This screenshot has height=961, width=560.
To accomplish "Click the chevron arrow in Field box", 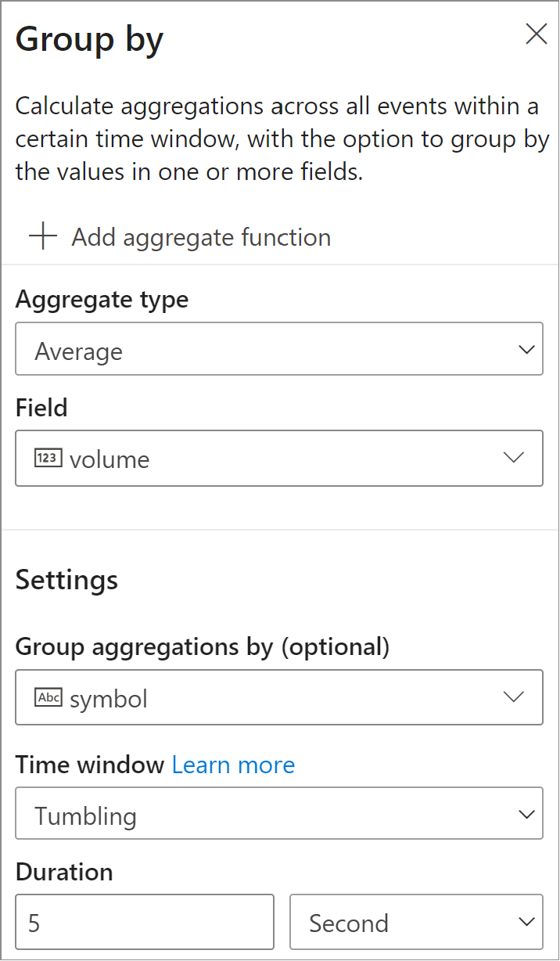I will [x=514, y=458].
